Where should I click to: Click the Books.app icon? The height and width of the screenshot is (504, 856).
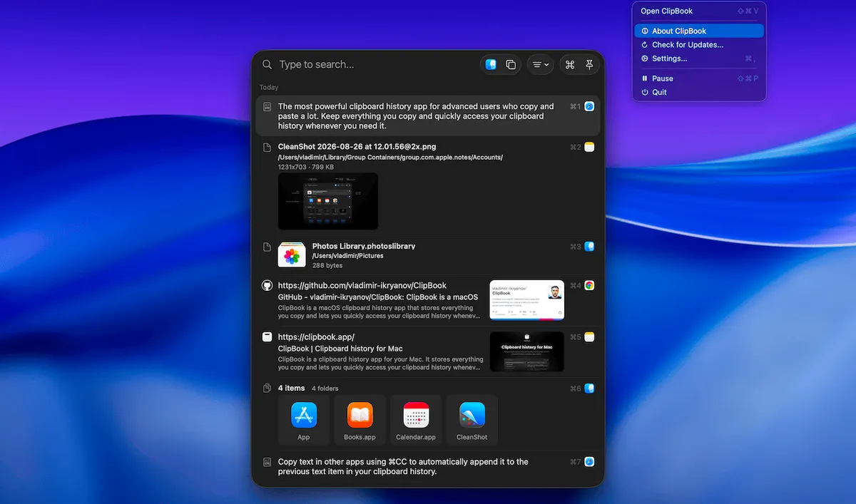tap(360, 415)
